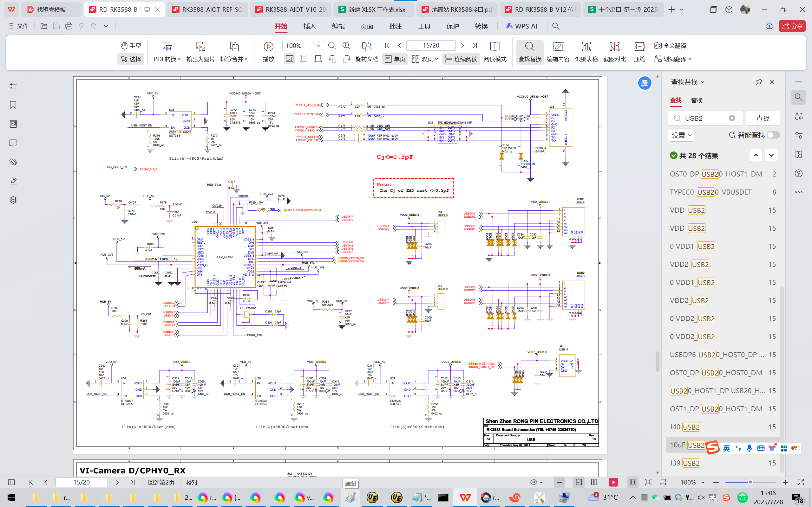
Task: Click the Print icon in toolbar
Action: [69, 26]
